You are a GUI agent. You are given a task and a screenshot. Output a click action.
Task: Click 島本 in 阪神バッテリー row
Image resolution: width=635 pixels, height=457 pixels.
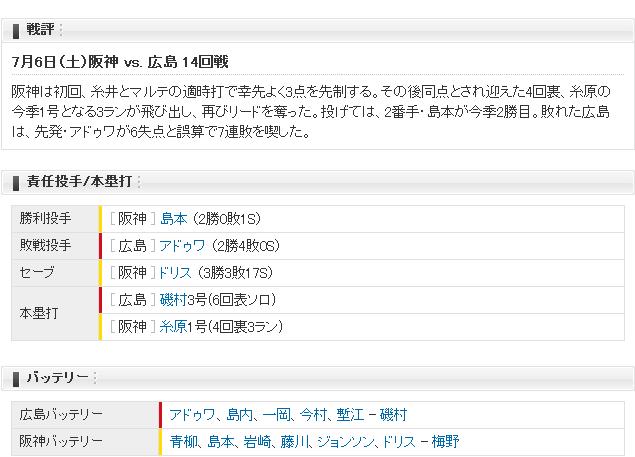pyautogui.click(x=221, y=442)
